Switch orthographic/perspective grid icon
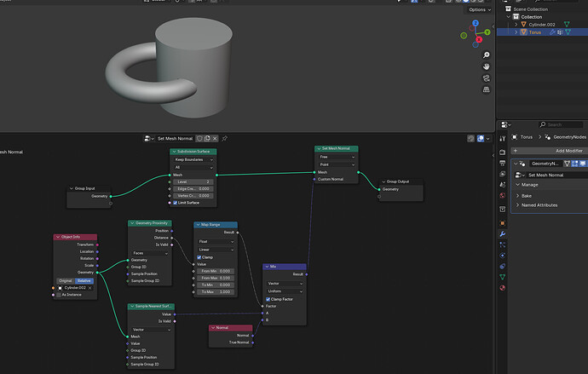This screenshot has width=588, height=374. point(486,89)
